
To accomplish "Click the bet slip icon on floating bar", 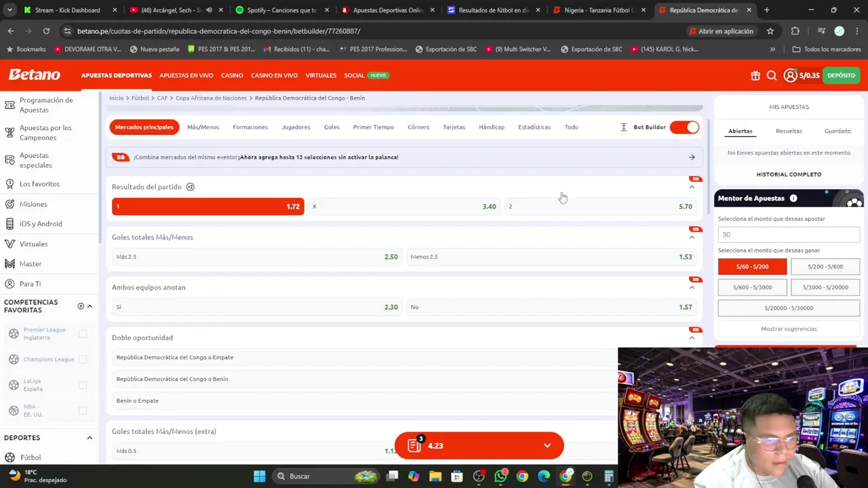I will (414, 445).
